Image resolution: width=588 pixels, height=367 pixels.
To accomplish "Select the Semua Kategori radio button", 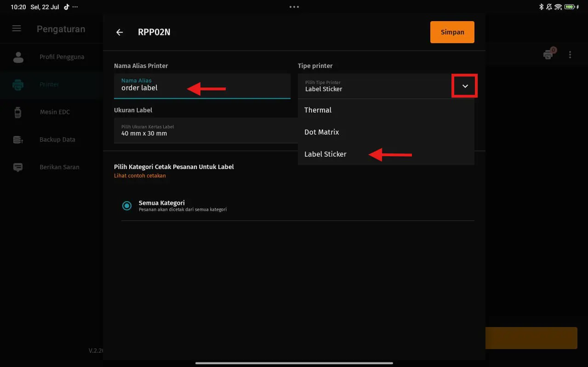I will 127,206.
